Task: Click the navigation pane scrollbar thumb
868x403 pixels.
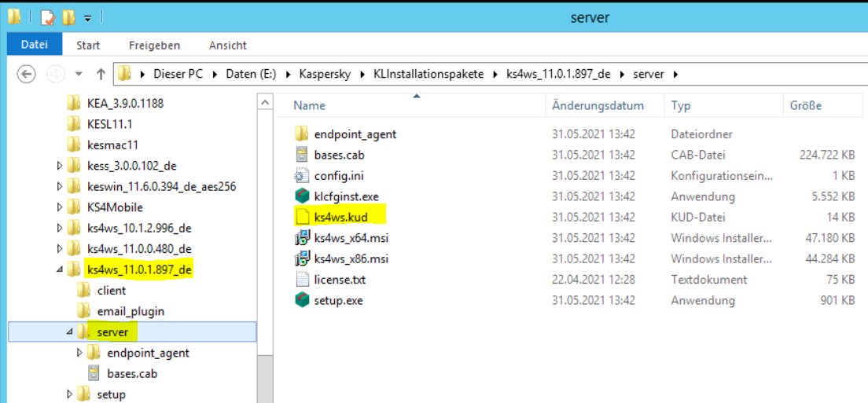Action: pyautogui.click(x=265, y=379)
